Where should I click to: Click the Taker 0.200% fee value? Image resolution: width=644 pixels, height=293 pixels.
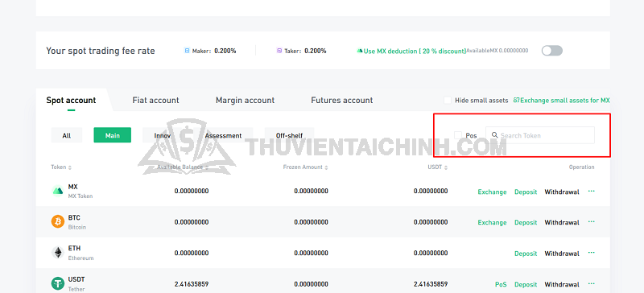click(316, 51)
